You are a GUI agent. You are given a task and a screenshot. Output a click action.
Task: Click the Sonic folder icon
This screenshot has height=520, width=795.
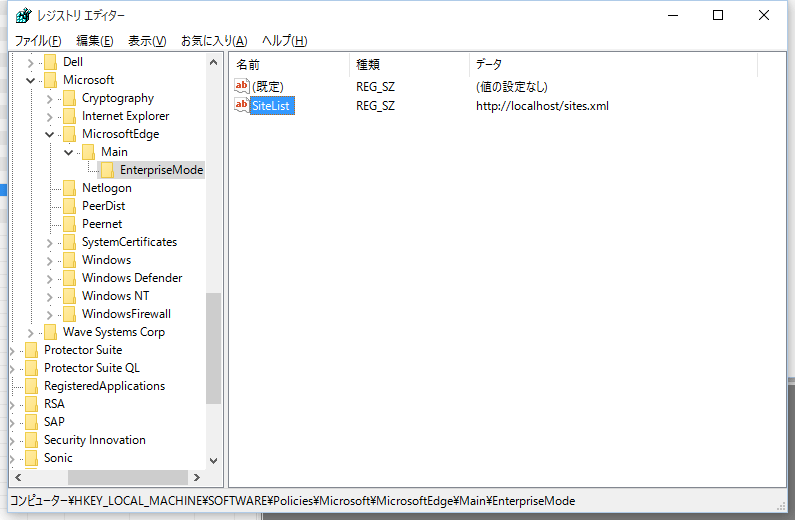(x=31, y=458)
